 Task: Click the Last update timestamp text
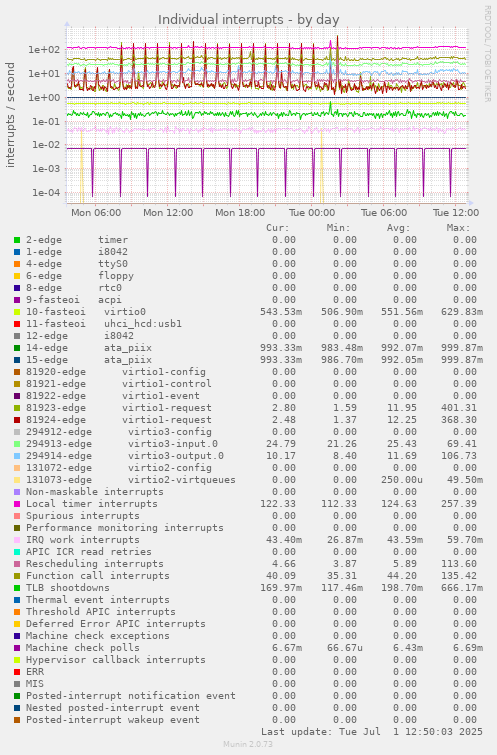click(x=372, y=732)
